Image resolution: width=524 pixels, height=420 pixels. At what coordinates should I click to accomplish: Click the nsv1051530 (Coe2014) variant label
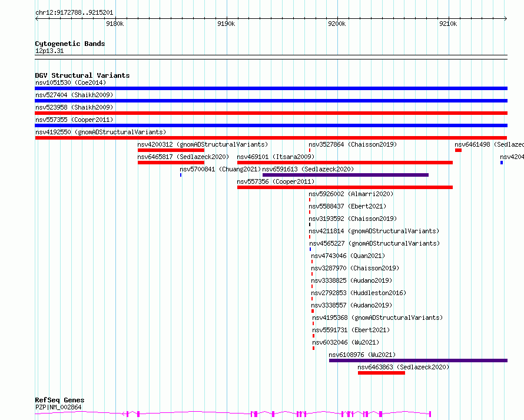[71, 82]
